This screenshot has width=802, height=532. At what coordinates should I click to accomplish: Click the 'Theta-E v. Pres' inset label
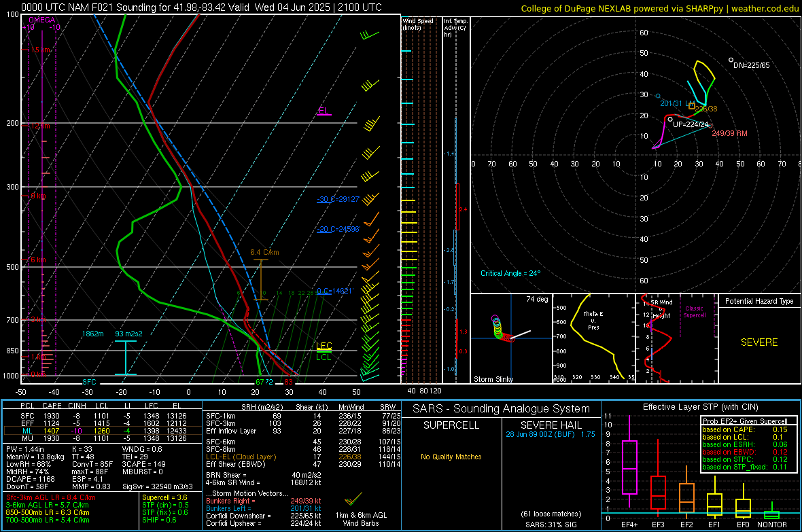pyautogui.click(x=593, y=321)
